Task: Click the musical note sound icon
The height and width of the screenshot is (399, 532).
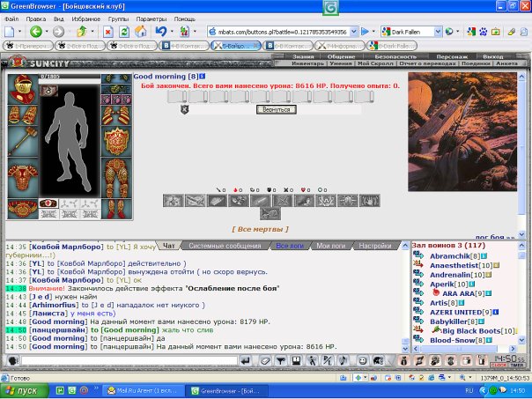Action: [343, 361]
